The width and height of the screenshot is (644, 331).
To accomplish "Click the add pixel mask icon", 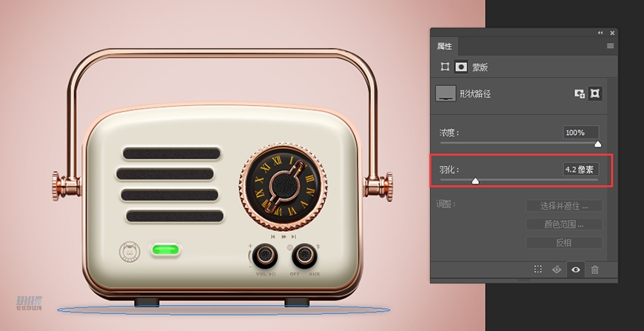I will click(580, 94).
